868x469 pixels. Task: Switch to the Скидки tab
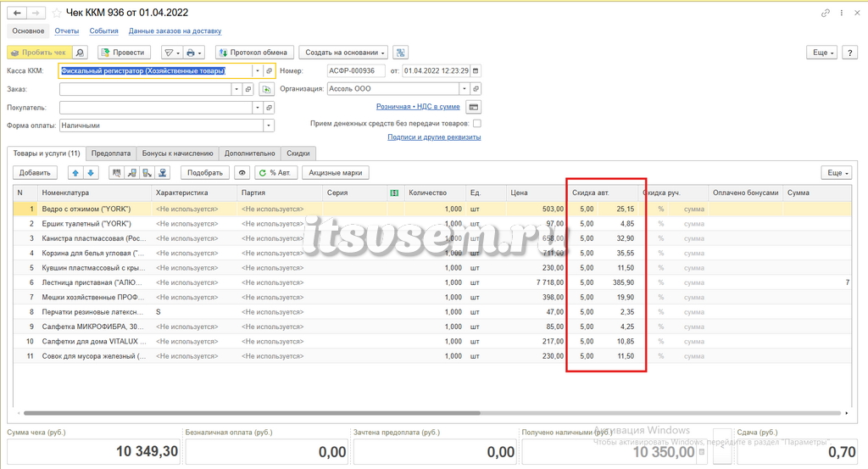298,154
